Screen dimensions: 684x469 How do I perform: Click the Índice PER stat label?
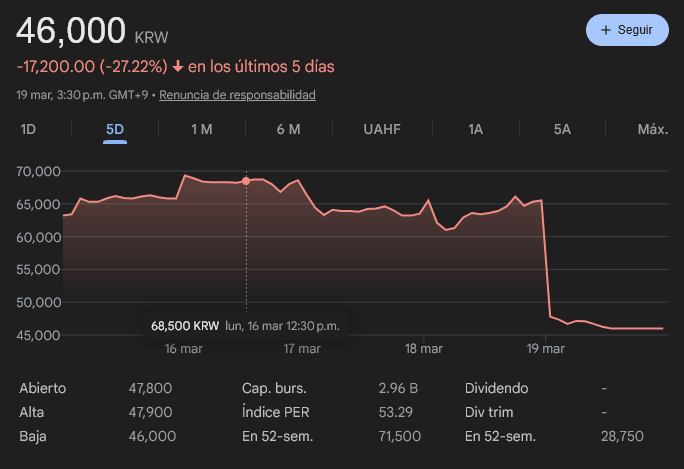pyautogui.click(x=275, y=412)
